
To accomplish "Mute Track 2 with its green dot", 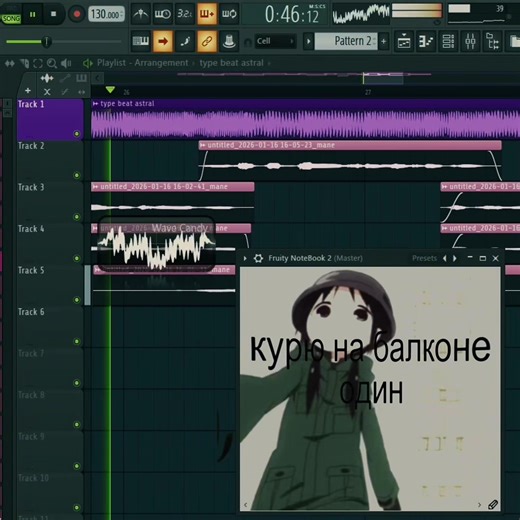I will [x=77, y=175].
